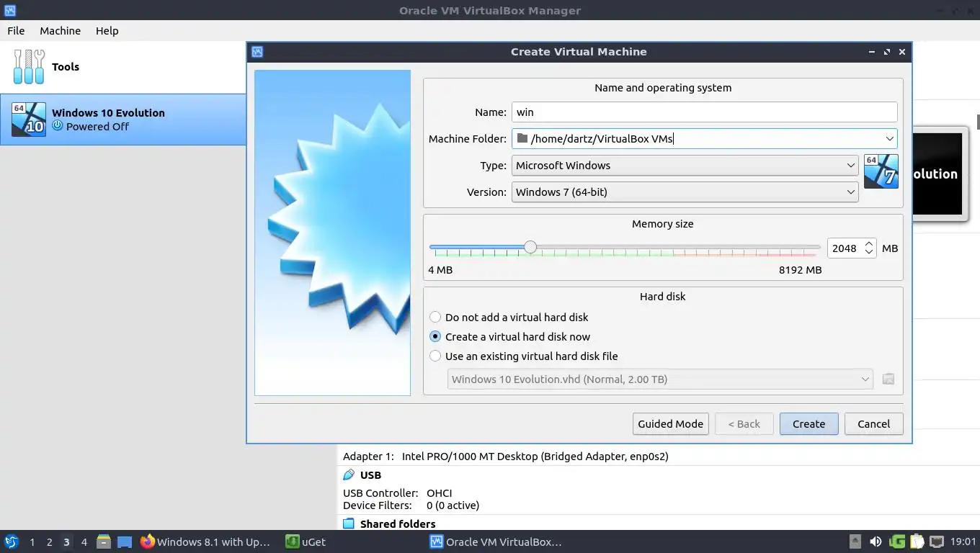Image resolution: width=980 pixels, height=553 pixels.
Task: Open the Lubuntu start menu icon
Action: [x=12, y=541]
